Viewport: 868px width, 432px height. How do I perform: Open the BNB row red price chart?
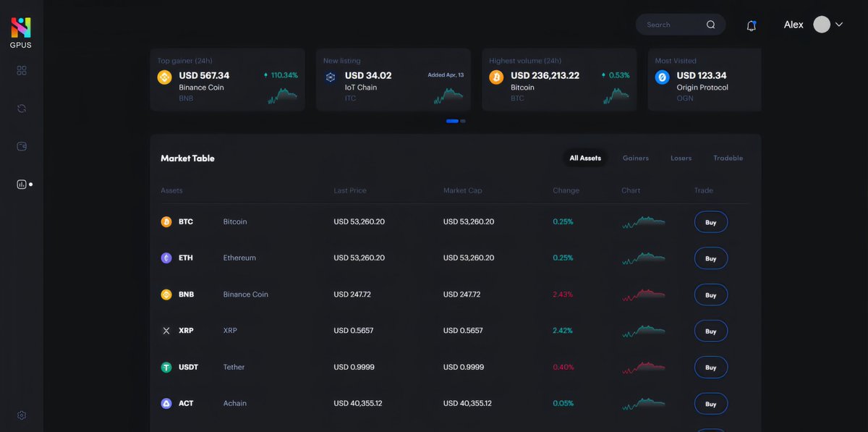coord(644,295)
